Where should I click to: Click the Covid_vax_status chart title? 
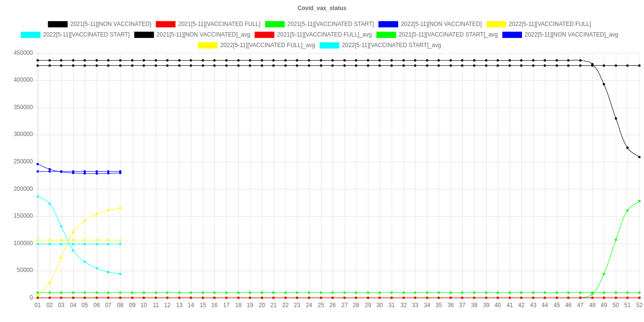tap(322, 8)
